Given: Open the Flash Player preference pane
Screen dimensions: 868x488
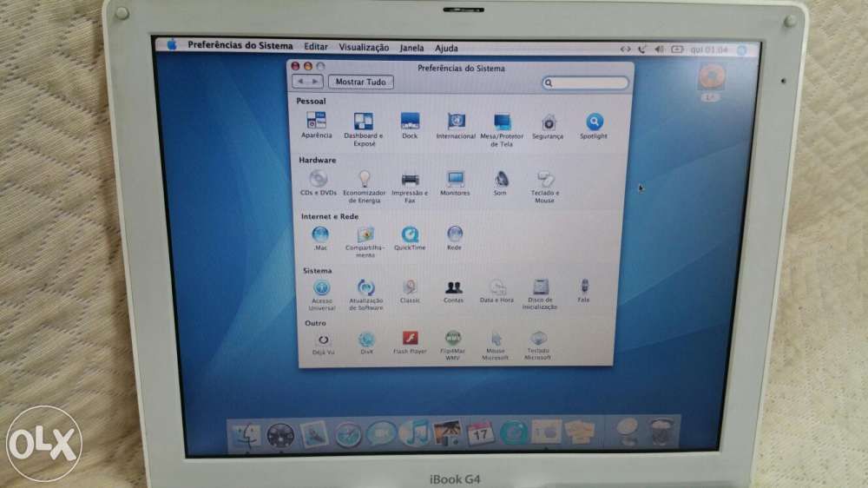Looking at the screenshot, I should coord(410,343).
